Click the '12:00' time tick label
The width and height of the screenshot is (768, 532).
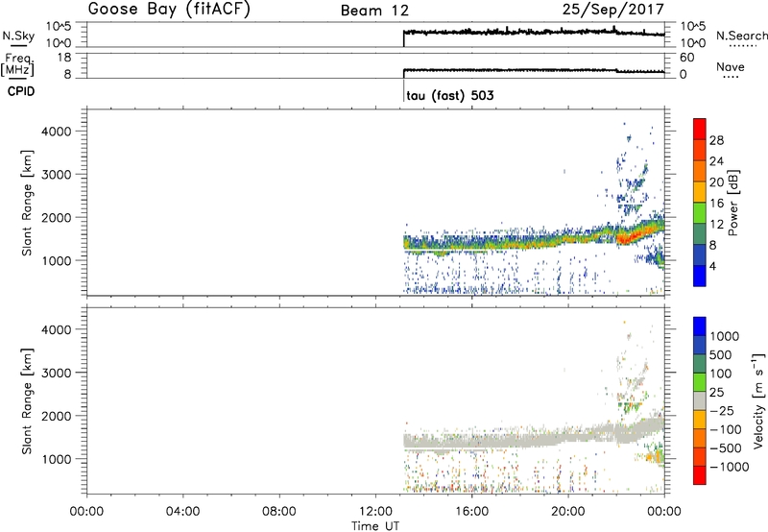pos(375,512)
